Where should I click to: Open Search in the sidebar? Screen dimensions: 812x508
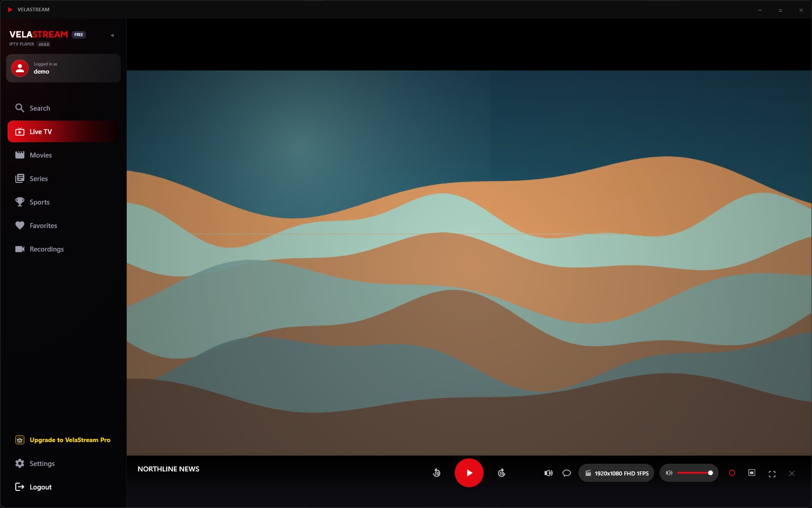pos(64,108)
